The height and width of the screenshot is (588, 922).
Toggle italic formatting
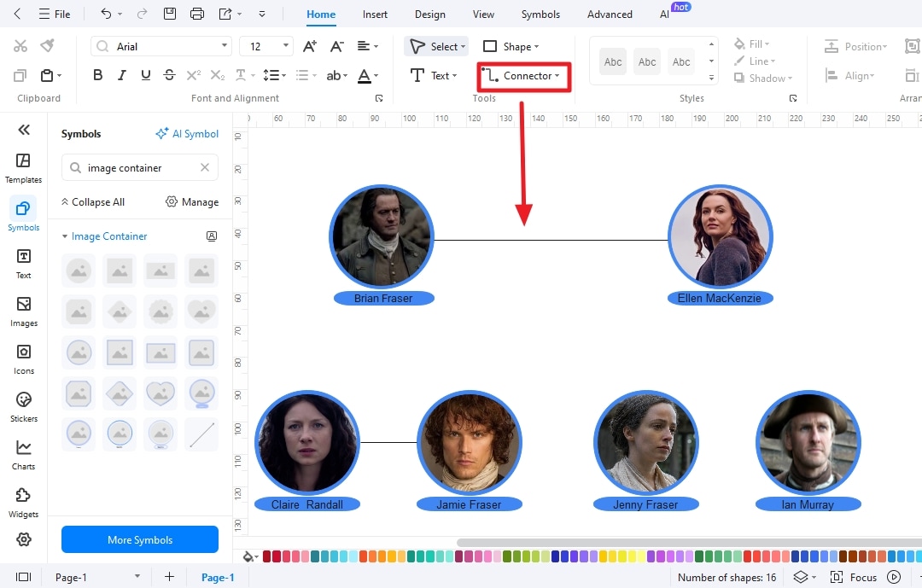click(x=121, y=75)
